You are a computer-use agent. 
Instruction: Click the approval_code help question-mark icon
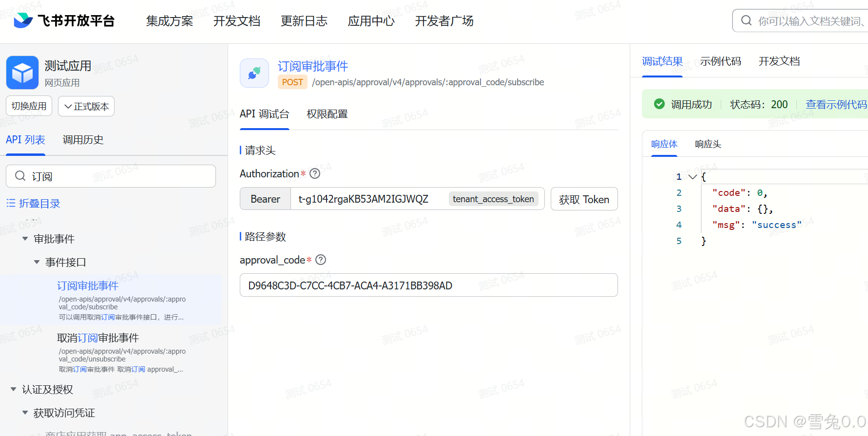(321, 260)
